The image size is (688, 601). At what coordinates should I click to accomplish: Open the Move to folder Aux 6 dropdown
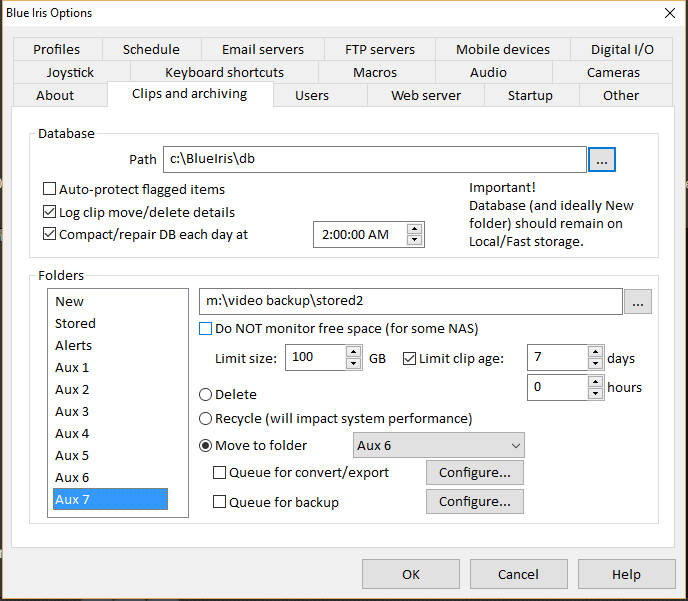tap(439, 446)
